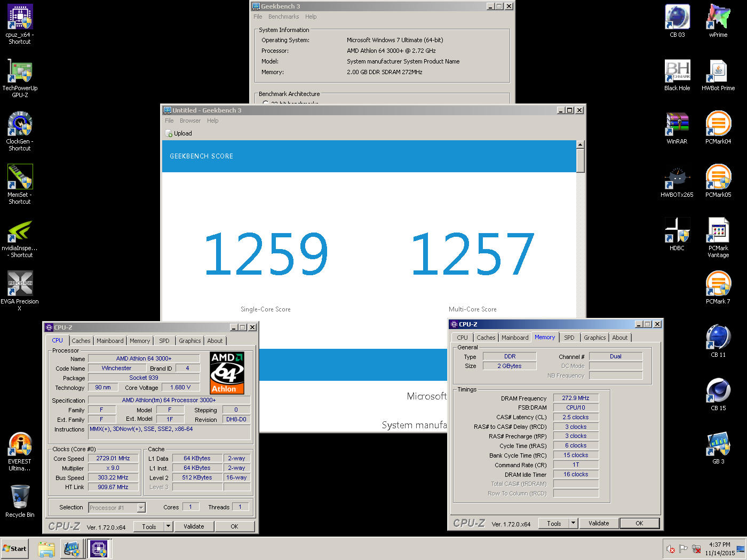The height and width of the screenshot is (560, 747).
Task: Launch the ClockGen Shortcut icon
Action: pyautogui.click(x=20, y=131)
